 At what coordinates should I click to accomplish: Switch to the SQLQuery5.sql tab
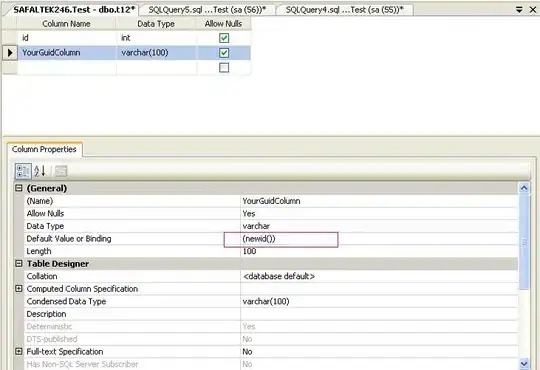point(207,10)
